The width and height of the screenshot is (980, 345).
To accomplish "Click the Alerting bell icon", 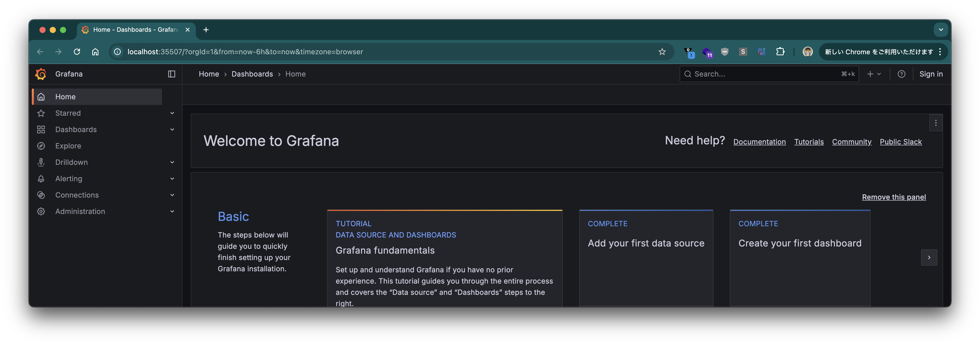I will 41,179.
